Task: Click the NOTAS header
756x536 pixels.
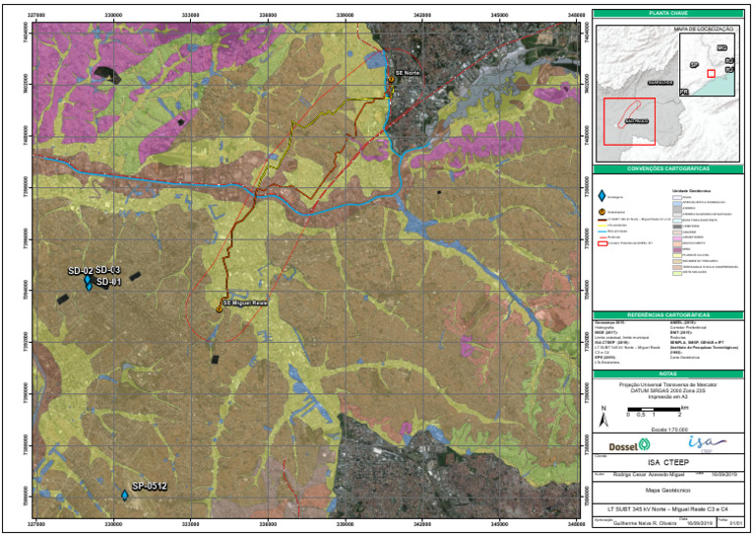Action: [x=668, y=373]
